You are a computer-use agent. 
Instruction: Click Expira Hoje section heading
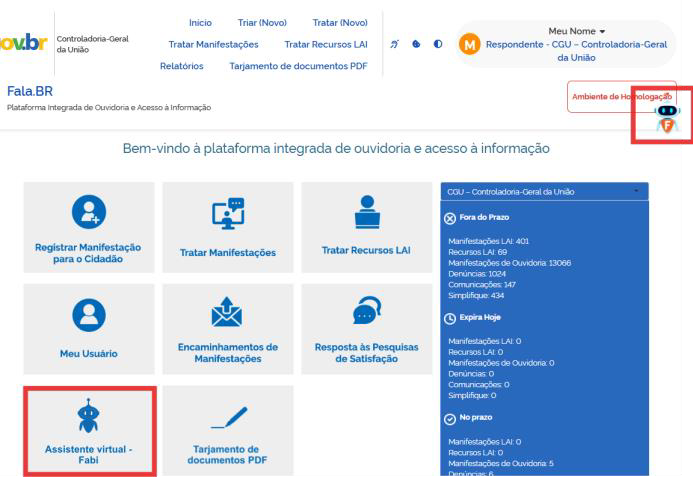[480, 317]
